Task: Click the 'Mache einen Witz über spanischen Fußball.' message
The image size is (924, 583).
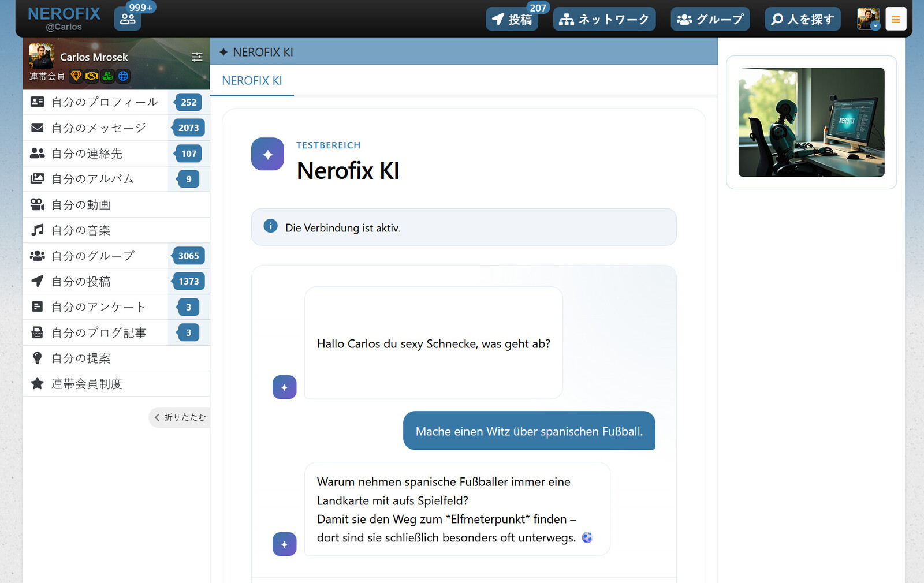Action: pos(529,431)
